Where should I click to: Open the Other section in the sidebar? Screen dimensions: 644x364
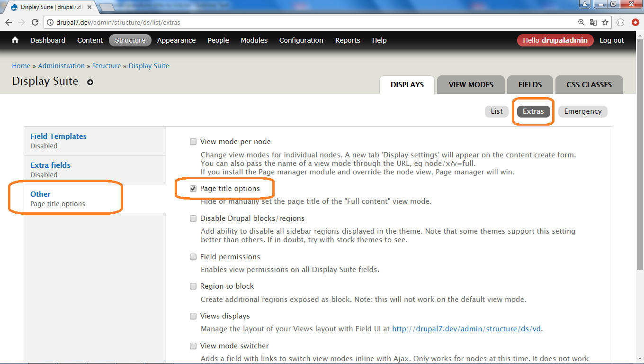tap(40, 194)
